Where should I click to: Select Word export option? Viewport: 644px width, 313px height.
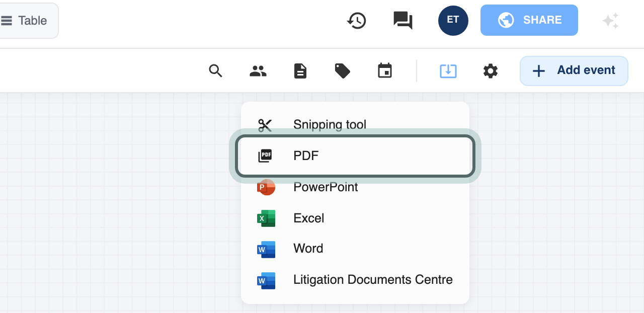click(355, 249)
